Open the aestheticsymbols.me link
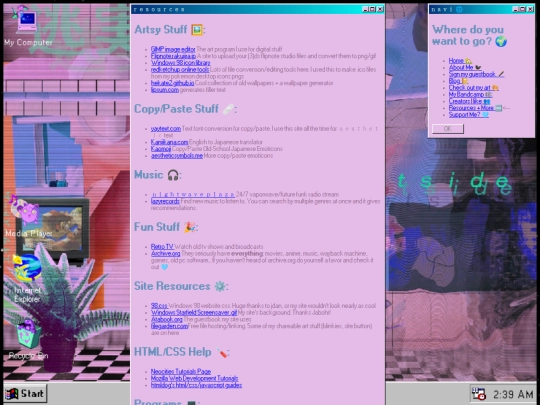 click(177, 156)
